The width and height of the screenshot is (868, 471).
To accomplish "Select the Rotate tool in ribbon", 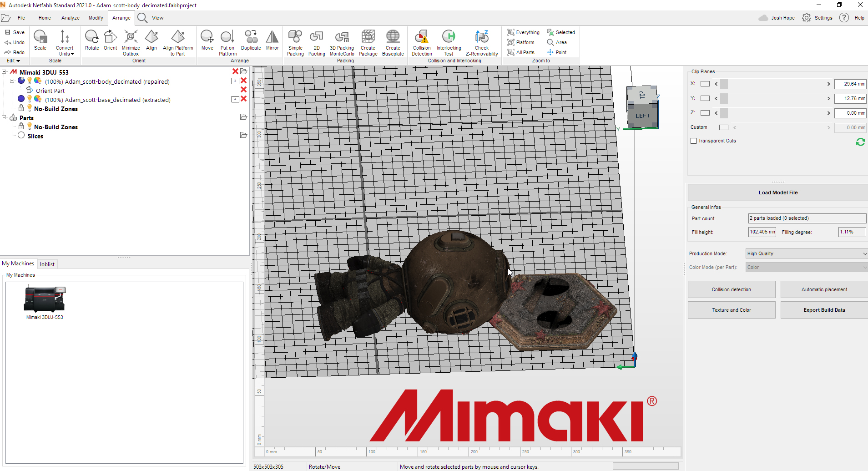I will tap(92, 40).
